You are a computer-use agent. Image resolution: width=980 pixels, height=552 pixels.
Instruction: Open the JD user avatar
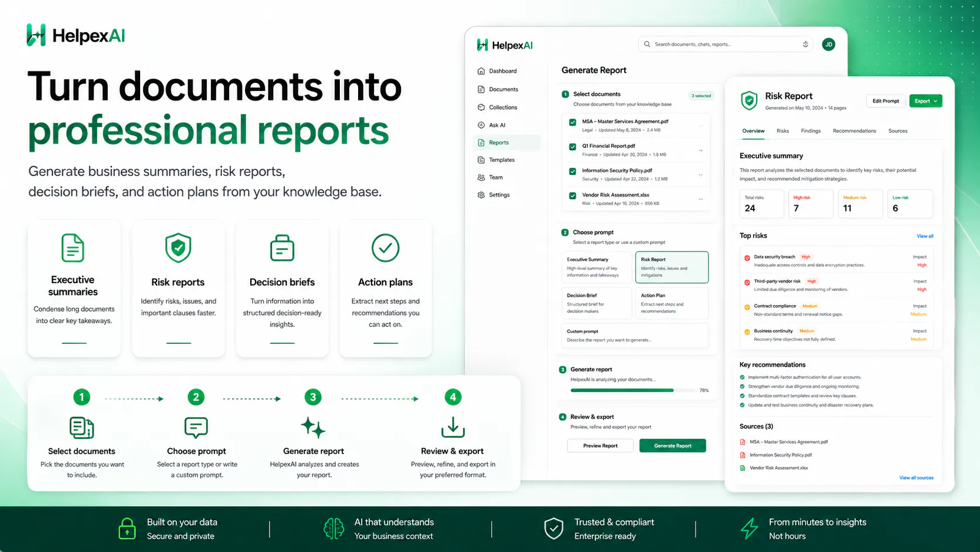click(x=828, y=45)
